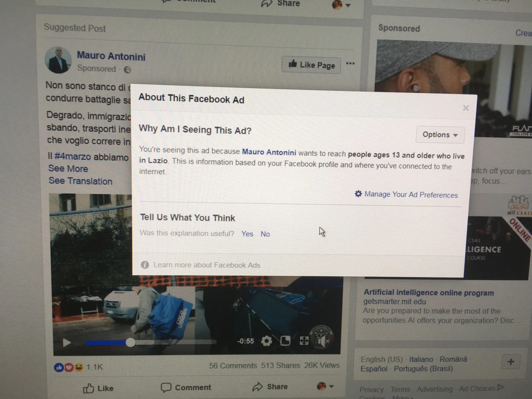Click the Comment speech bubble icon
Screen dimensions: 532x399
(166, 388)
